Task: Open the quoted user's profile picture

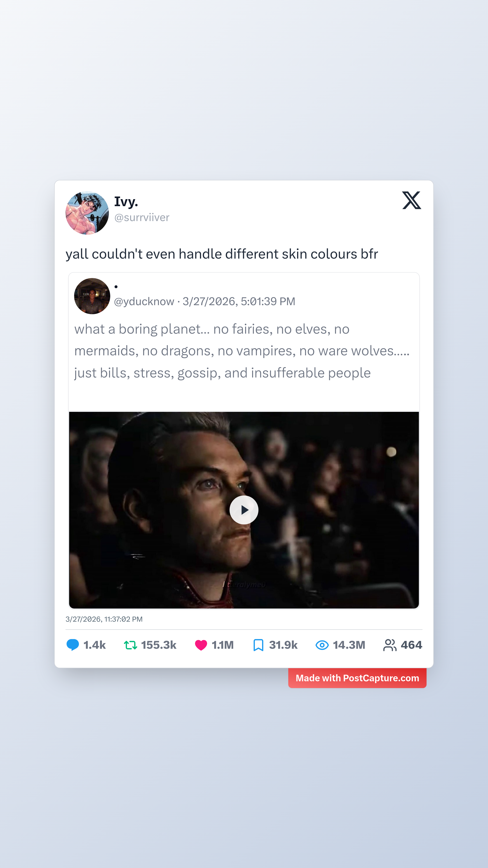Action: pyautogui.click(x=92, y=296)
